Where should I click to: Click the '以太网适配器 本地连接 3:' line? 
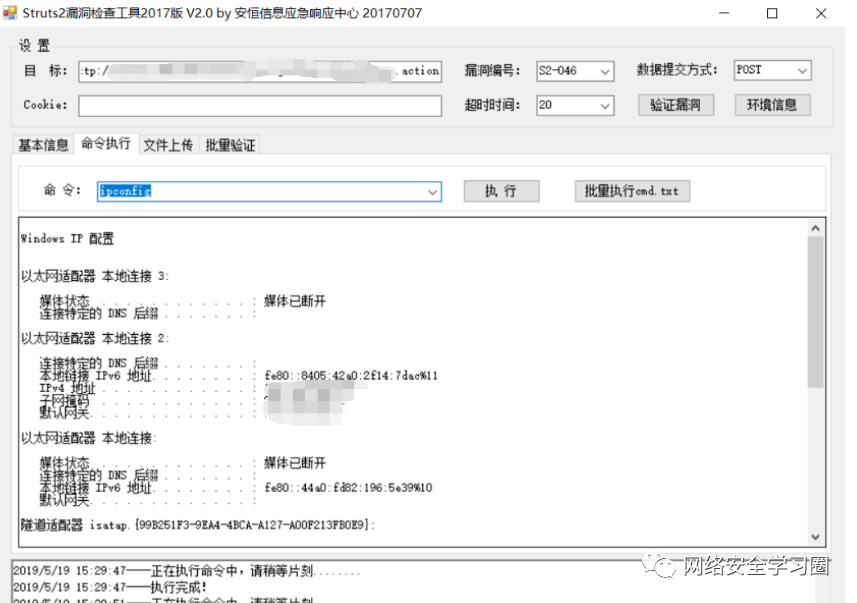coord(95,276)
